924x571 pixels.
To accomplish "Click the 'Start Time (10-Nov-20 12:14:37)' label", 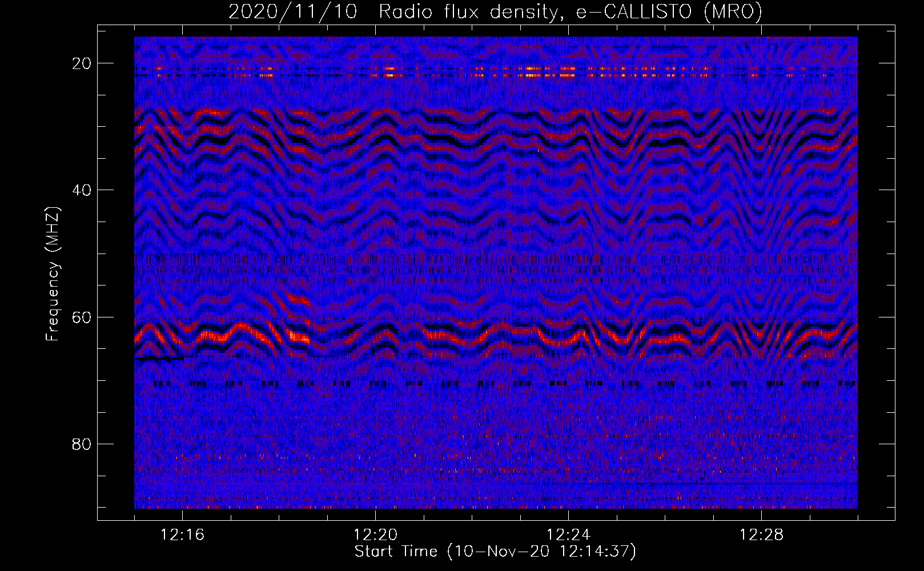I will (x=495, y=552).
